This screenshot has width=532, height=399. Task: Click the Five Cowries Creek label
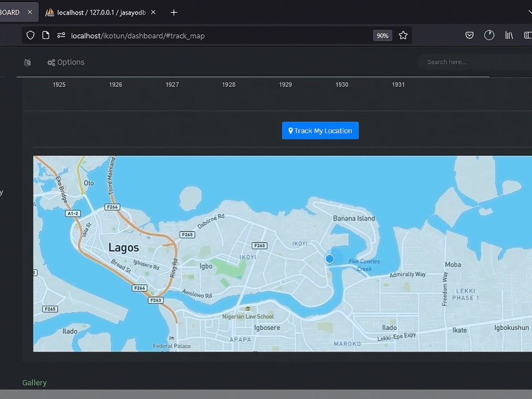pos(364,265)
